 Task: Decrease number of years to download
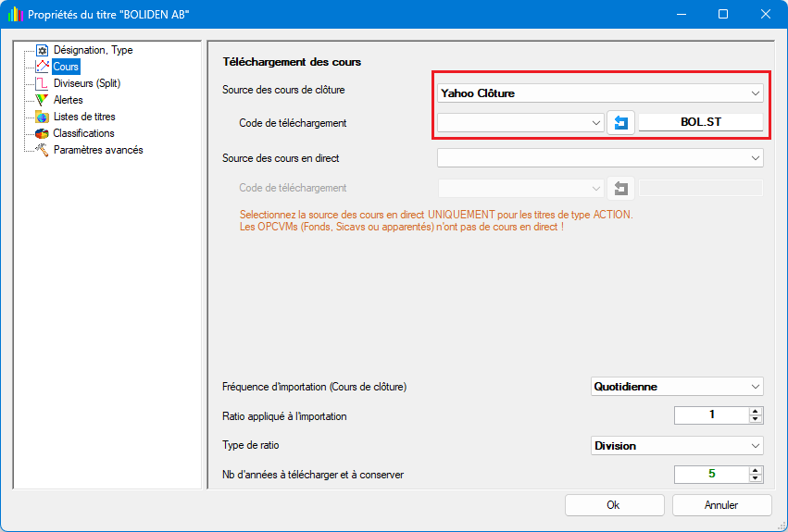pyautogui.click(x=756, y=478)
